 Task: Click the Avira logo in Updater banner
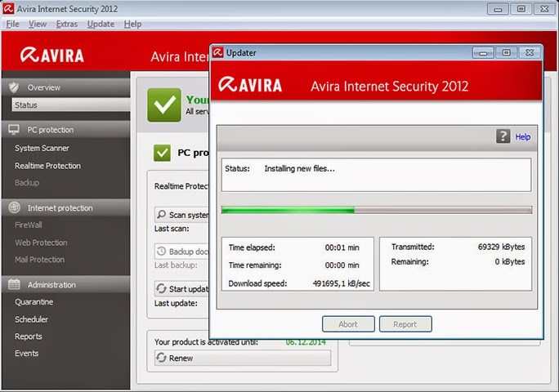point(250,85)
